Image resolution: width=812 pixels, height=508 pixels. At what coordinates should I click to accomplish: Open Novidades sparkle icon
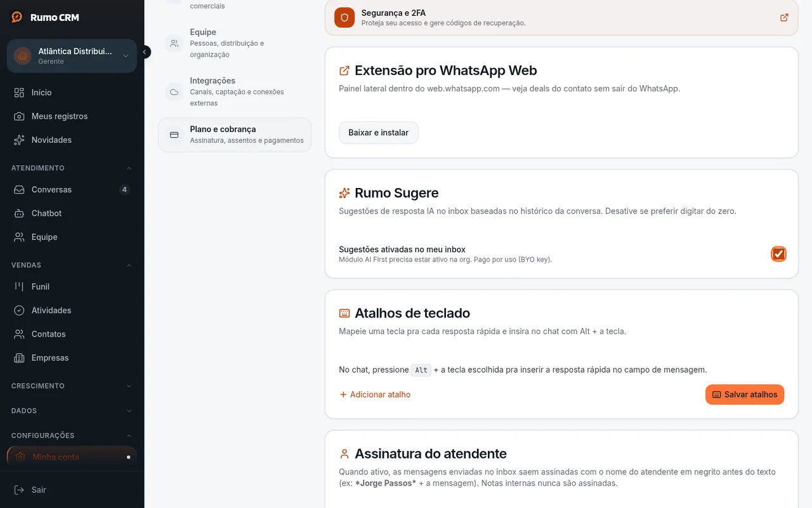tap(20, 140)
